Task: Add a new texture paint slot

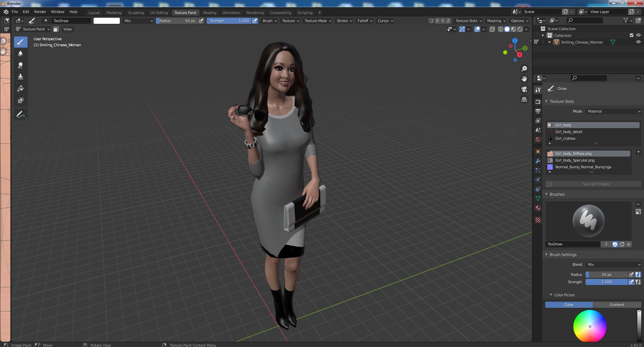Action: 638,152
